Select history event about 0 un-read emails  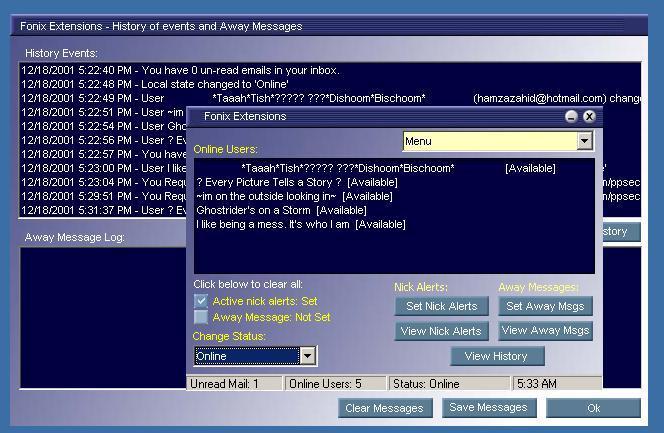(330, 70)
